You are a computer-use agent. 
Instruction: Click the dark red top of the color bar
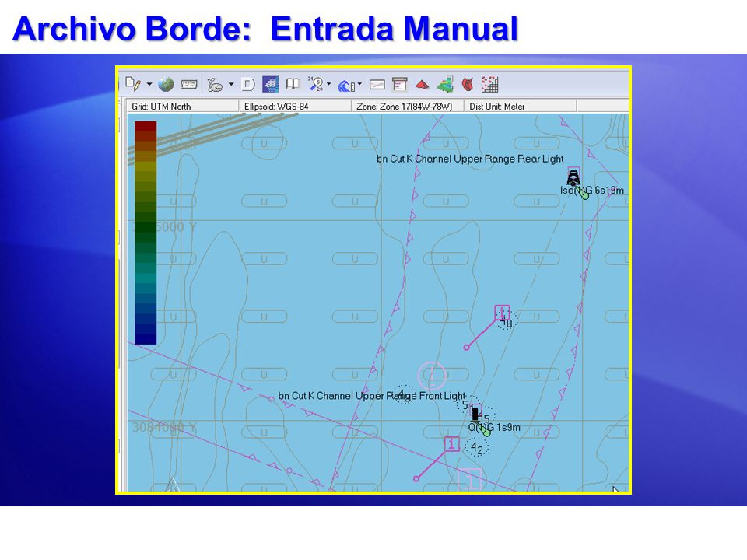coord(146,127)
